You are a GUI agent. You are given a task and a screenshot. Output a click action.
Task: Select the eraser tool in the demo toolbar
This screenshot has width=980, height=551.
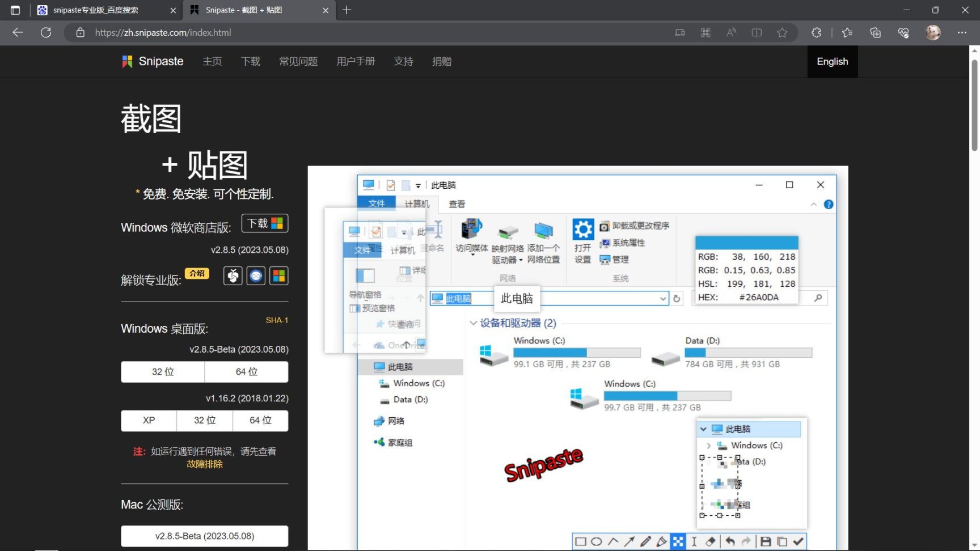[710, 541]
